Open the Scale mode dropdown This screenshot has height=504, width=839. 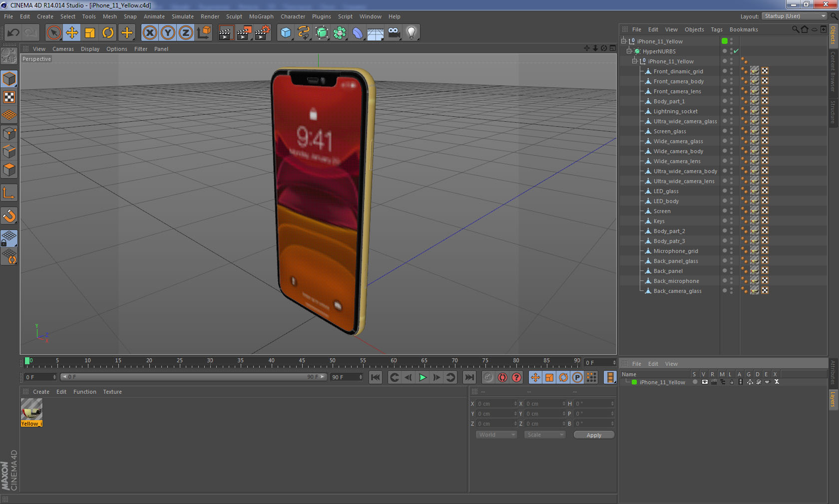click(545, 435)
